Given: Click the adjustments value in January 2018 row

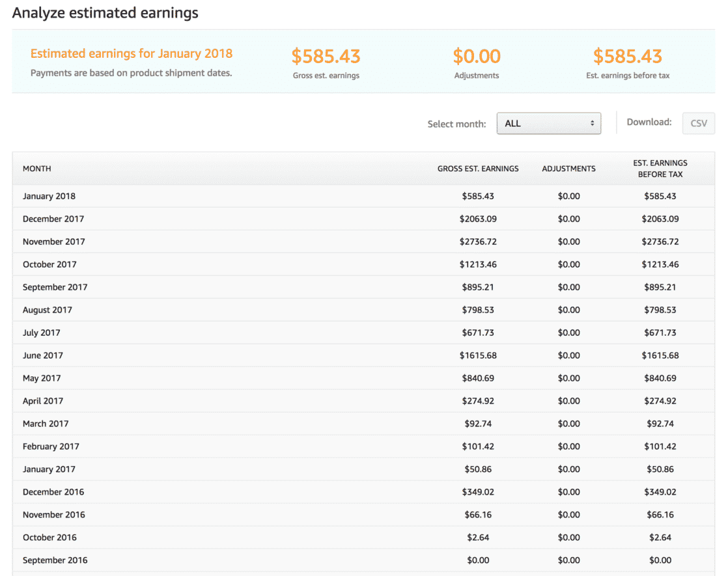Looking at the screenshot, I should [568, 196].
